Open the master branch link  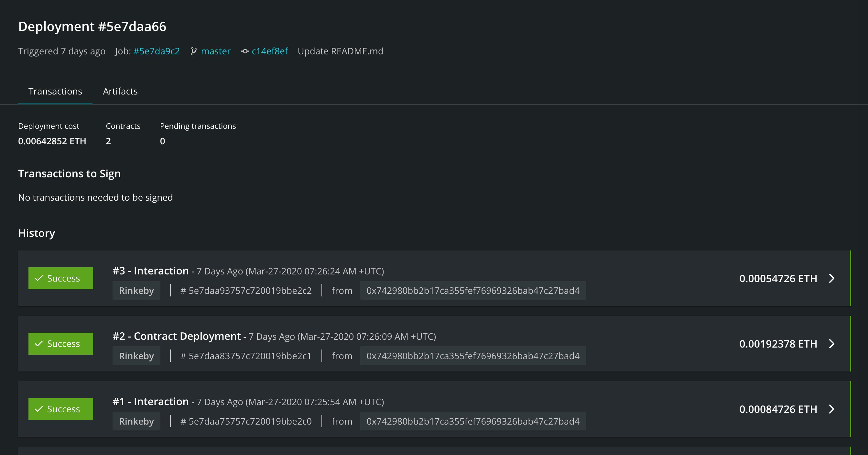pos(216,51)
